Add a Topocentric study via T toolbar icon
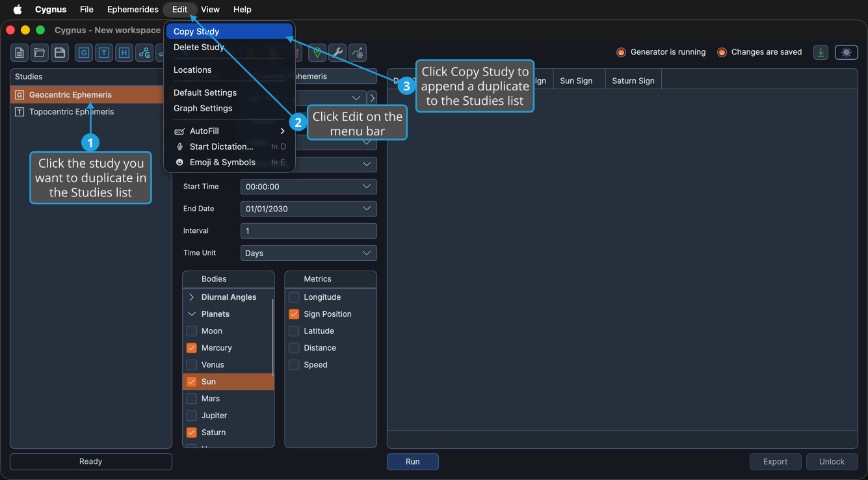The height and width of the screenshot is (480, 868). (104, 53)
